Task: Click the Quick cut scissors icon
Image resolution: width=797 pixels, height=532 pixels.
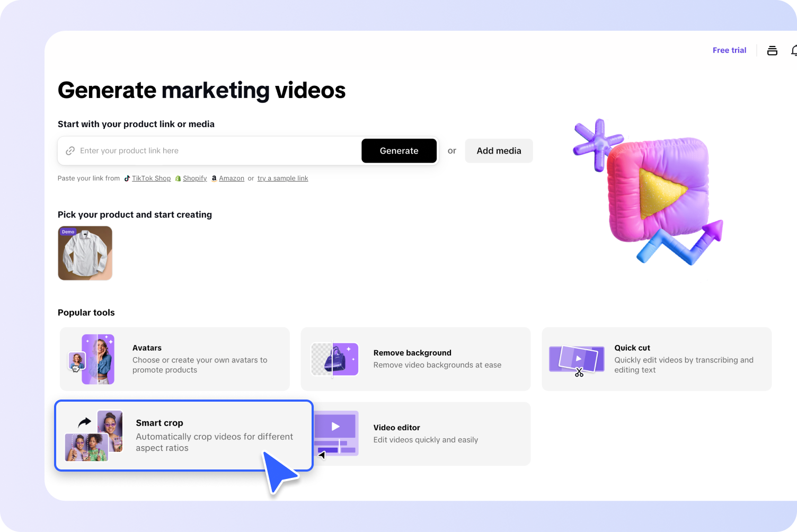Action: [580, 373]
